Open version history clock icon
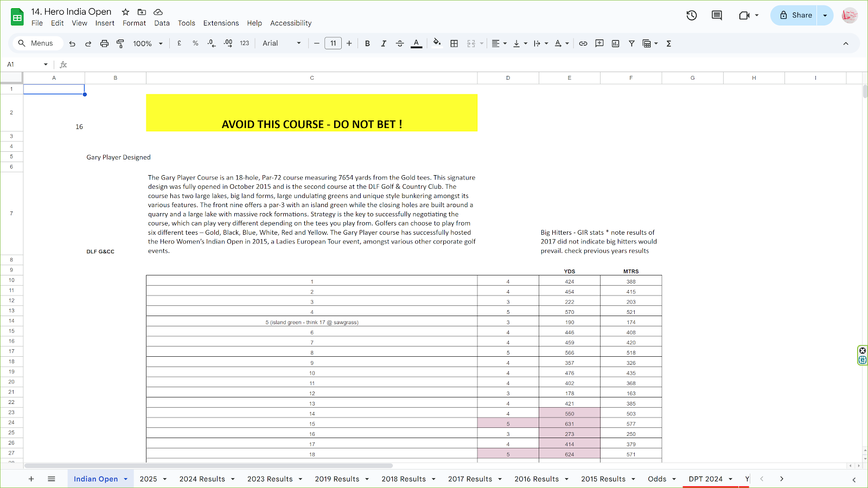868x488 pixels. pyautogui.click(x=692, y=15)
